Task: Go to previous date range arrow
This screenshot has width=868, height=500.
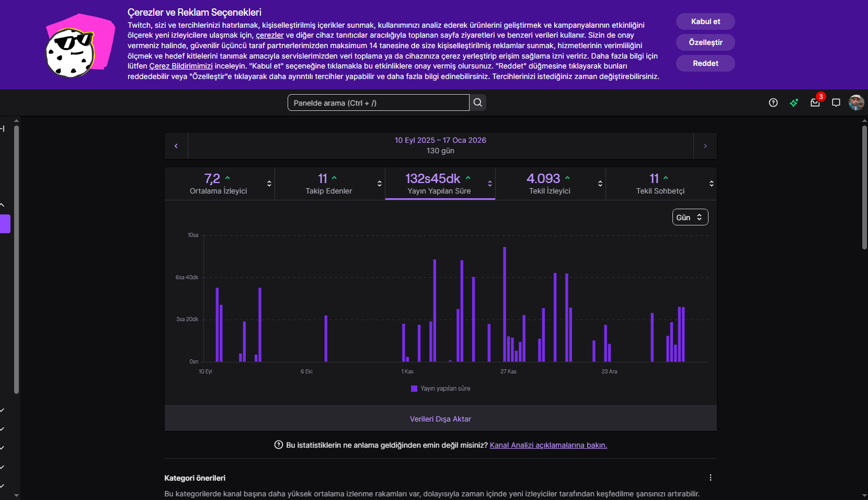Action: pos(176,146)
